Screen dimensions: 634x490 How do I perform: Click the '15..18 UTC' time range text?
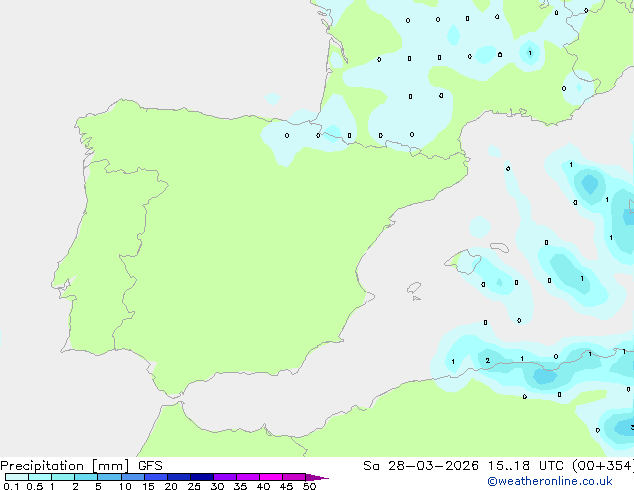click(525, 466)
